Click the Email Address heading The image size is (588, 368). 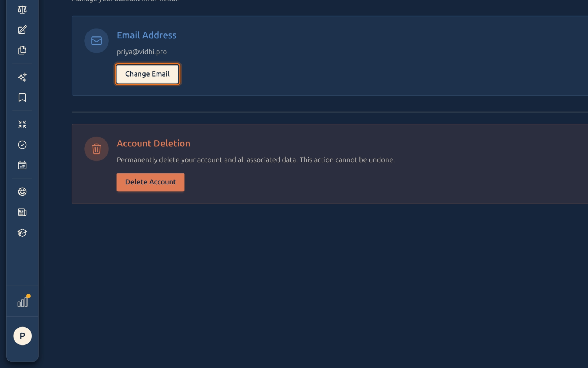[x=146, y=35]
